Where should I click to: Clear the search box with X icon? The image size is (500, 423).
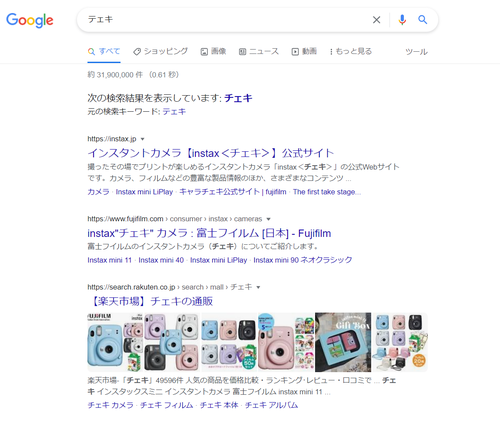pos(376,20)
